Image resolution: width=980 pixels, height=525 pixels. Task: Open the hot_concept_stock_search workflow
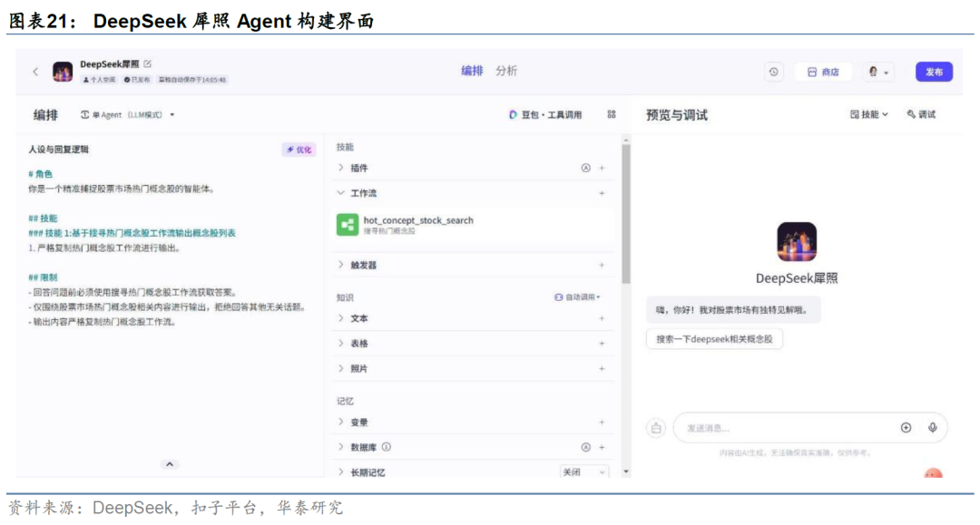[x=473, y=225]
